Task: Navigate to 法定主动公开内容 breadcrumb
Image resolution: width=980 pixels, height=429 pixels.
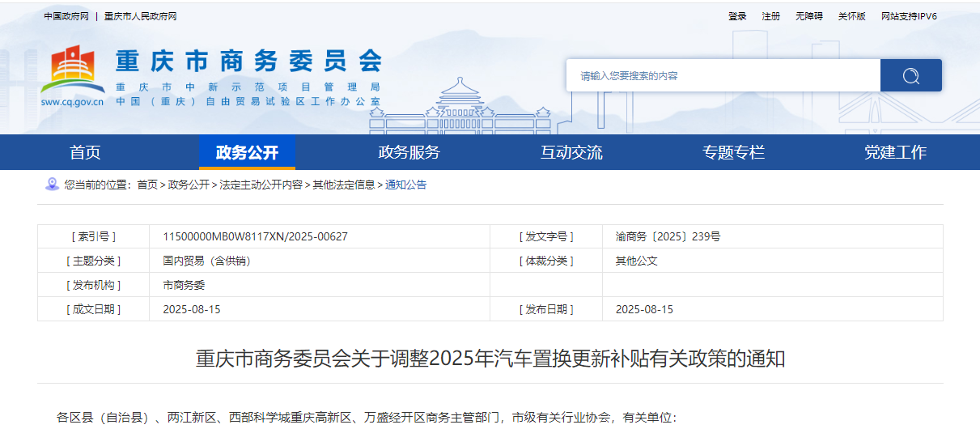Action: click(261, 185)
